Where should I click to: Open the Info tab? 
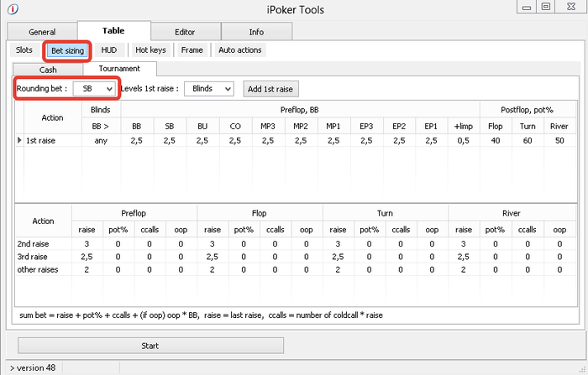tap(256, 32)
